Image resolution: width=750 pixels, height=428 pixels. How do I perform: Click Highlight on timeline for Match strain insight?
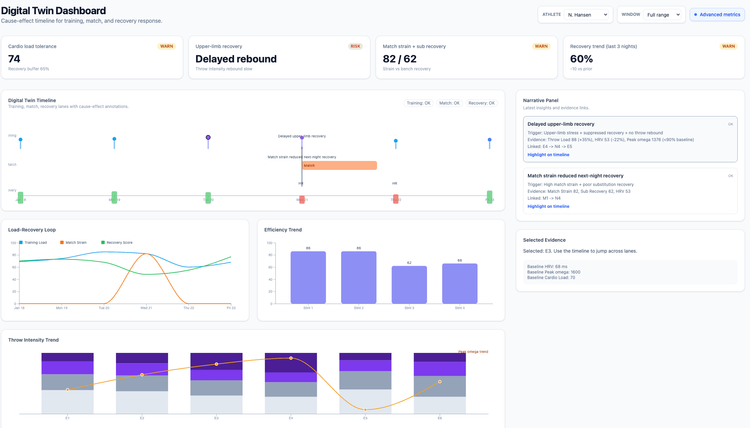coord(548,206)
